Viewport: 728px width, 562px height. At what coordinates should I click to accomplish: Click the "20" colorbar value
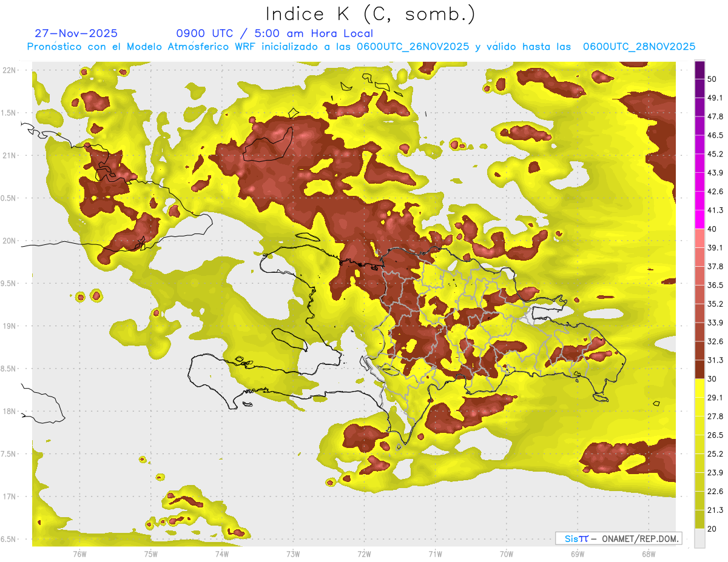[712, 529]
